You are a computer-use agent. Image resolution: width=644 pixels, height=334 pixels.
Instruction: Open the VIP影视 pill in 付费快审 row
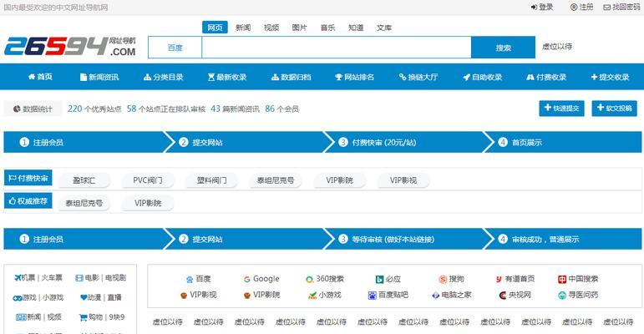(x=403, y=180)
